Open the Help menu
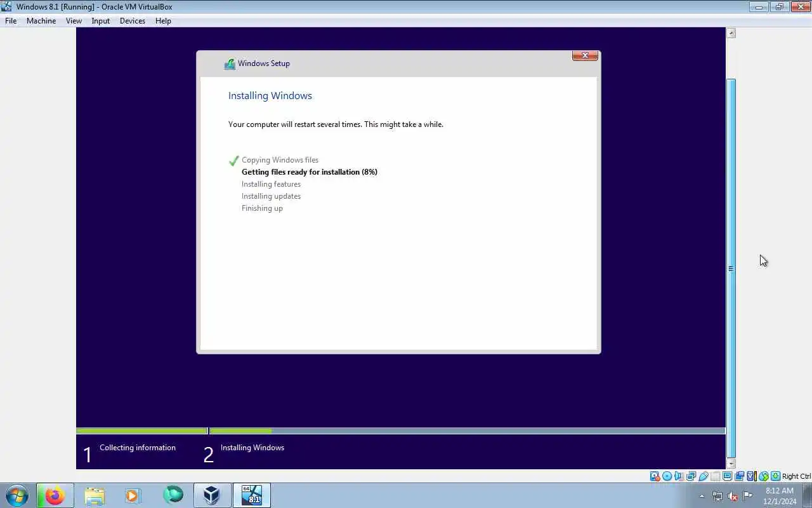This screenshot has width=812, height=508. click(x=163, y=21)
